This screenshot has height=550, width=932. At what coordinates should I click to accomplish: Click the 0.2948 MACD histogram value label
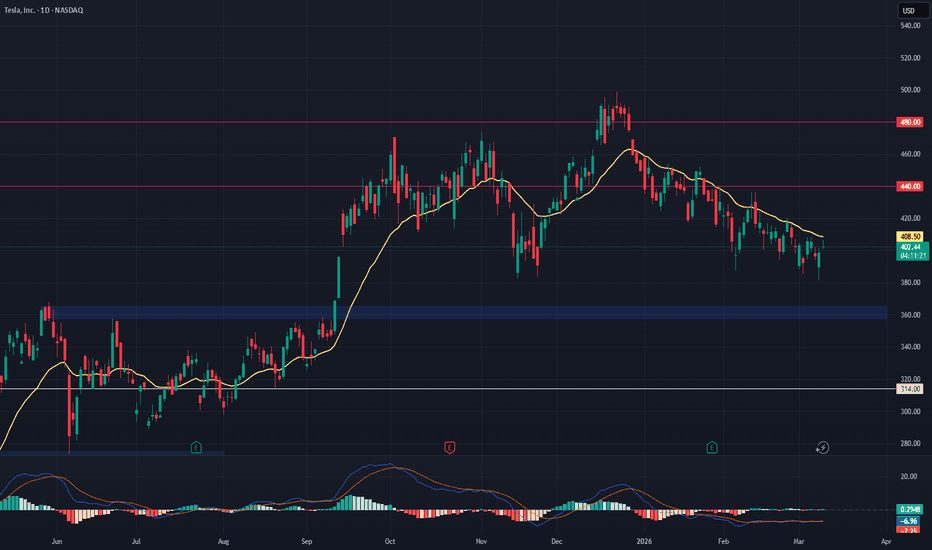coord(908,509)
